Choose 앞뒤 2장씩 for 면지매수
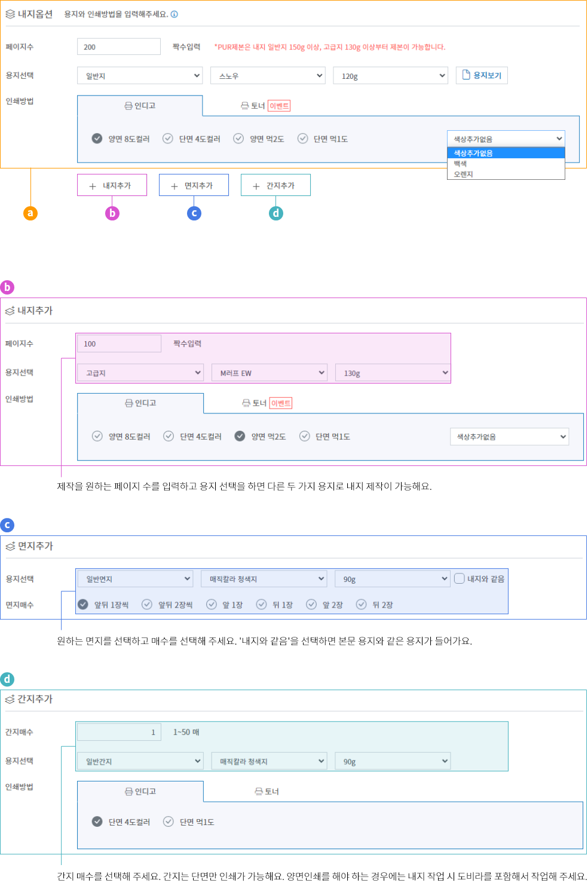Viewport: 588px width, 883px height. 147,605
